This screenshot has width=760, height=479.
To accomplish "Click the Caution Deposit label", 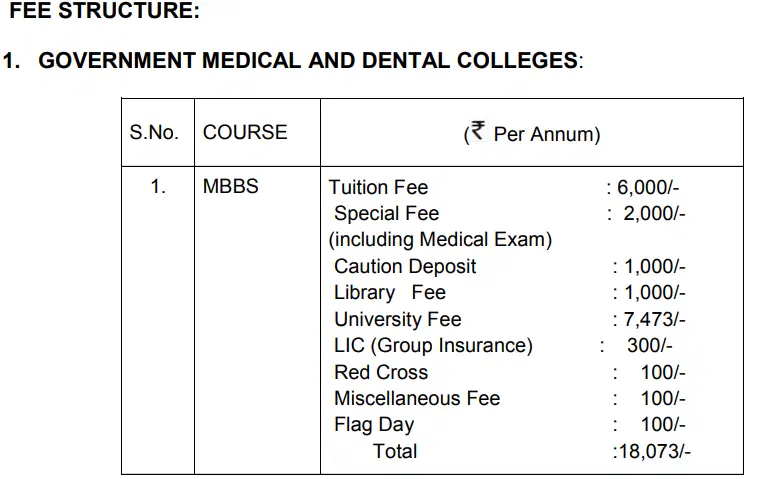I will coord(405,266).
